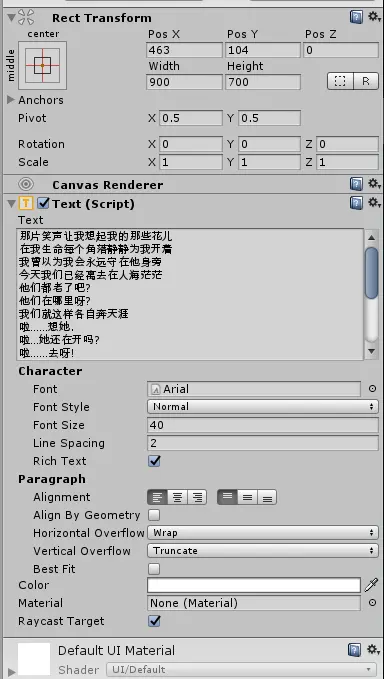Image resolution: width=384 pixels, height=679 pixels.
Task: Click the Scale Z field
Action: tap(347, 162)
